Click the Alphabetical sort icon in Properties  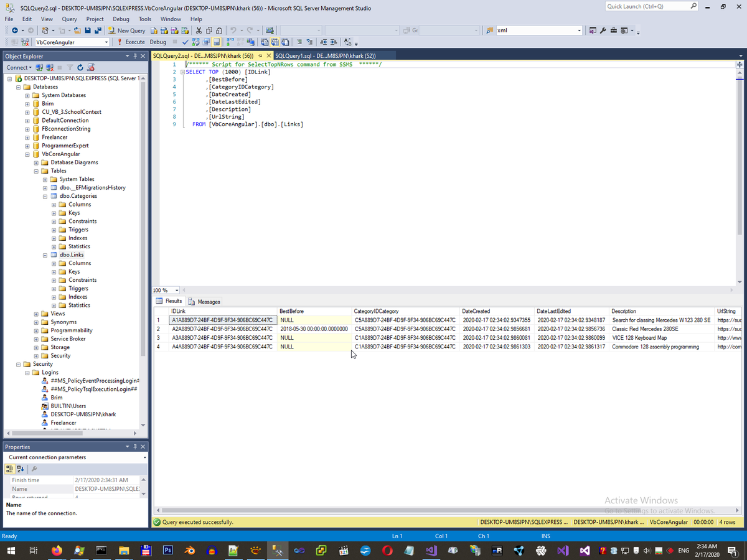20,469
